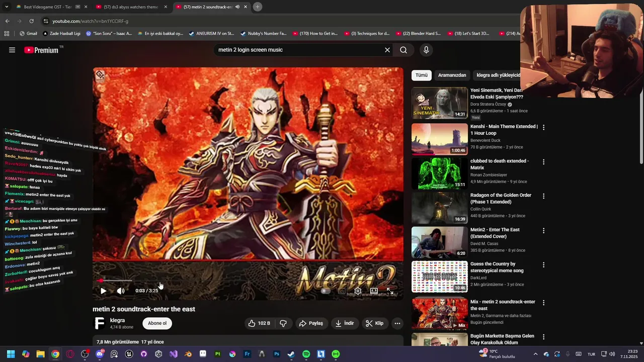This screenshot has height=362, width=644.
Task: Open the Gmail bookmark
Action: 28,34
